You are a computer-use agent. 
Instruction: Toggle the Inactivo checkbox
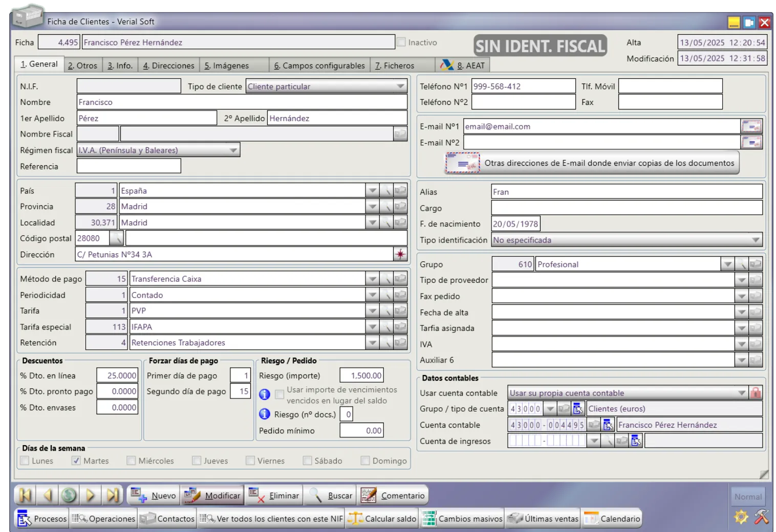[x=401, y=42]
